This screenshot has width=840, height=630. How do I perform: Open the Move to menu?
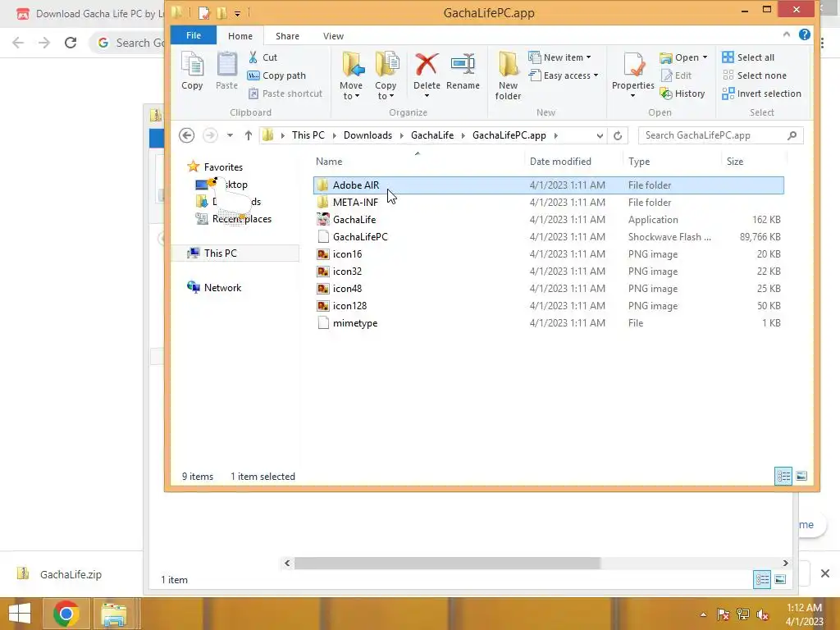tap(351, 75)
